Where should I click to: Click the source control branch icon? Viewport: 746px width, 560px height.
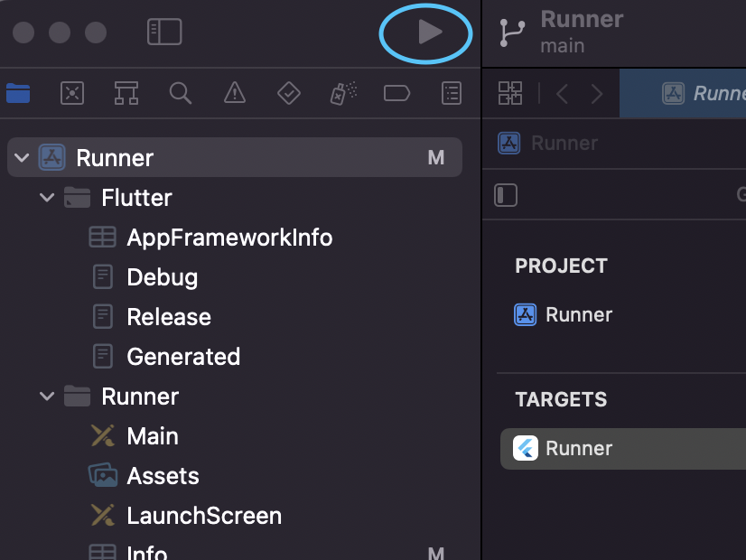[x=512, y=33]
